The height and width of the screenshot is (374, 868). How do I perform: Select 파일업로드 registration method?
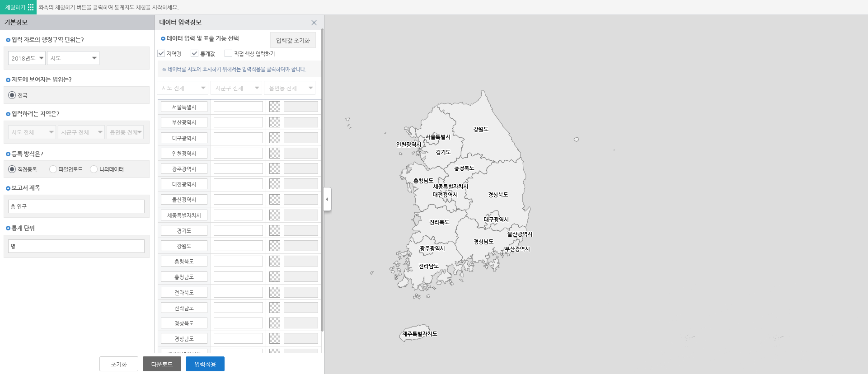click(x=53, y=169)
